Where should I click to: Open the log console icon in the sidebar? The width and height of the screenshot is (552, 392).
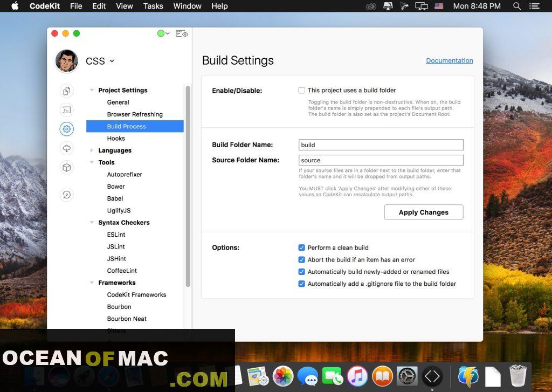pos(66,110)
